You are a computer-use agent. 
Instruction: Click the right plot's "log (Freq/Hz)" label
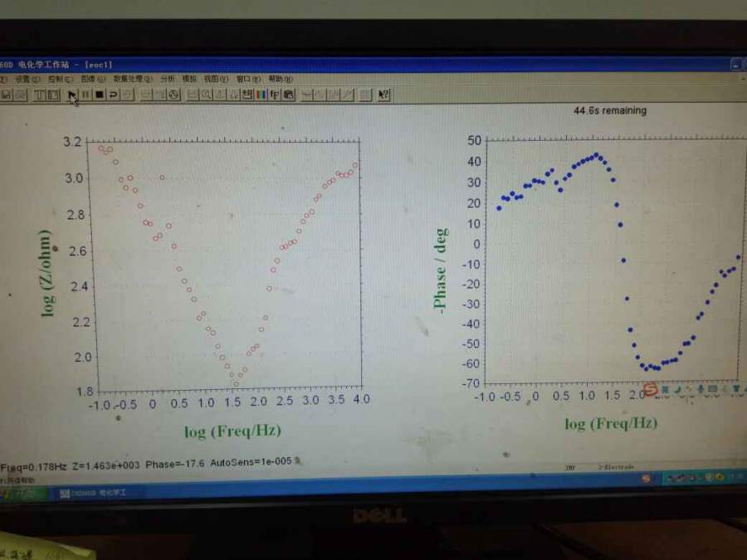point(611,423)
